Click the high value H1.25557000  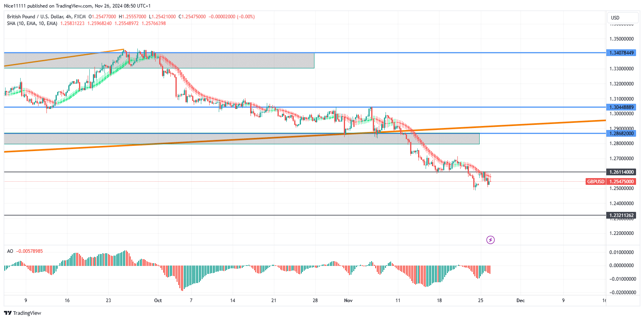132,17
